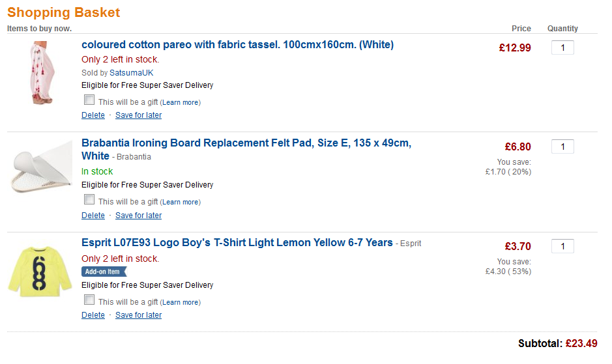Screen dimensions: 612x364
Task: Save the cotton pareo for later
Action: tap(138, 115)
